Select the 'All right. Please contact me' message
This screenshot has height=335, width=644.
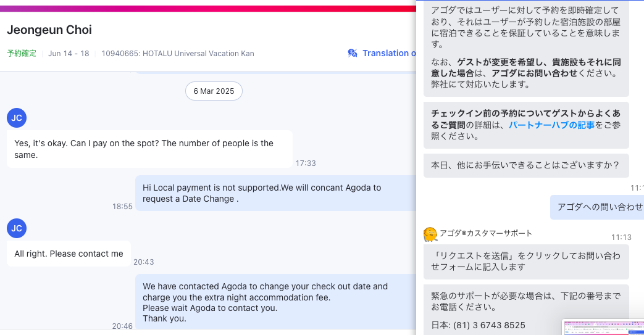[69, 254]
